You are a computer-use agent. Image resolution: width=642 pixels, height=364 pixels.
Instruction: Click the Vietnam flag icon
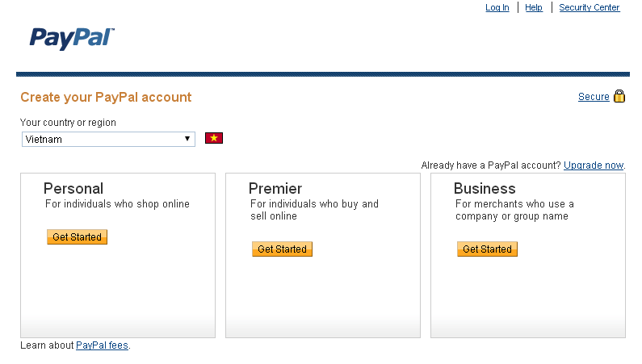click(x=214, y=138)
